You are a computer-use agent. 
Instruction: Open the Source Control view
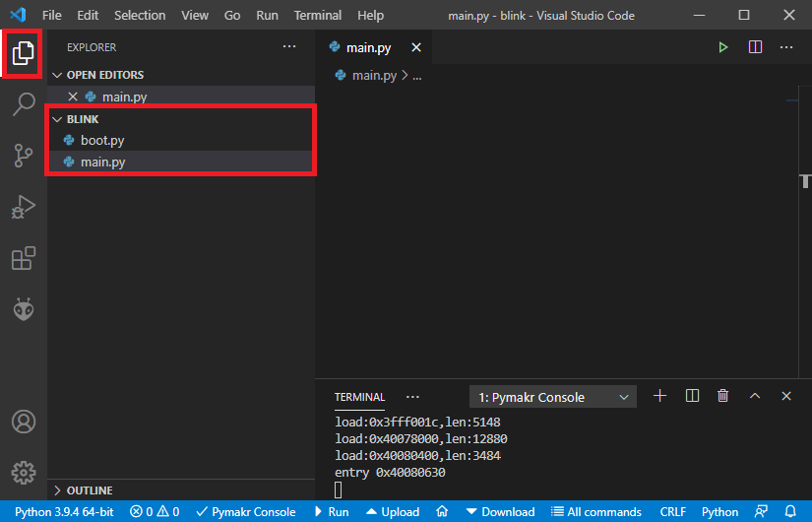point(24,155)
